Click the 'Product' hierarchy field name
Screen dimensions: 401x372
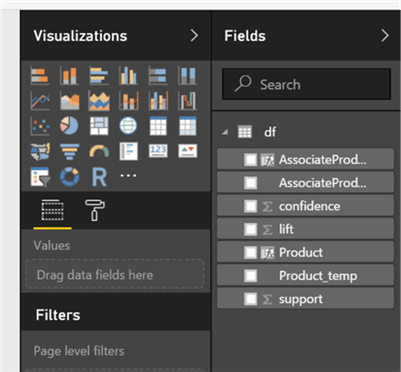point(301,252)
